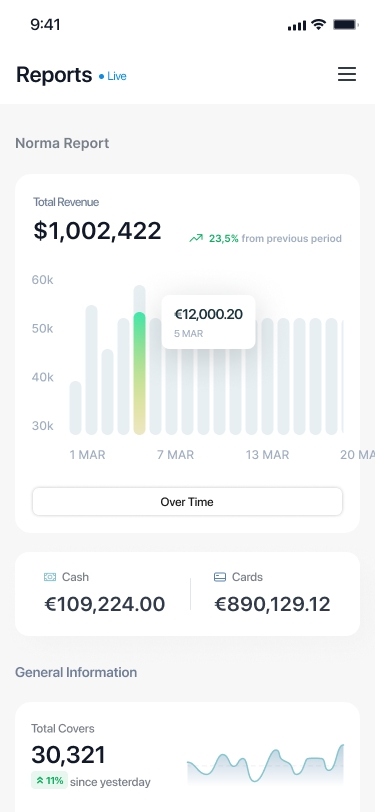Tap the €109,224.00 cash amount
Screen dimensions: 375x812
pos(104,604)
